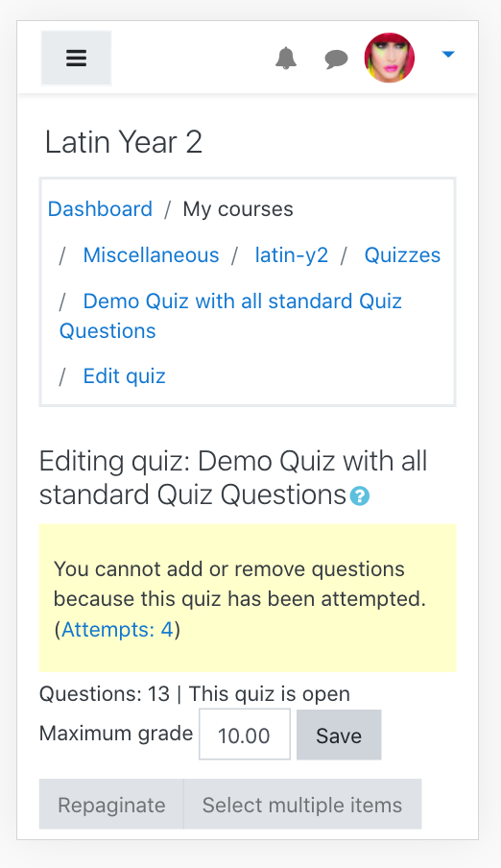Viewport: 501px width, 868px height.
Task: Click the Repaginate button
Action: 111,805
